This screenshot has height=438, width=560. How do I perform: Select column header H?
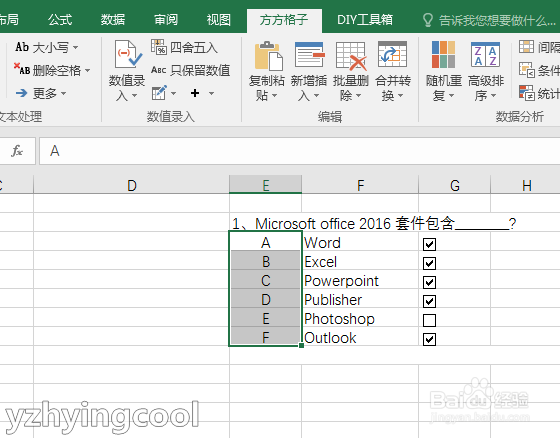(526, 185)
